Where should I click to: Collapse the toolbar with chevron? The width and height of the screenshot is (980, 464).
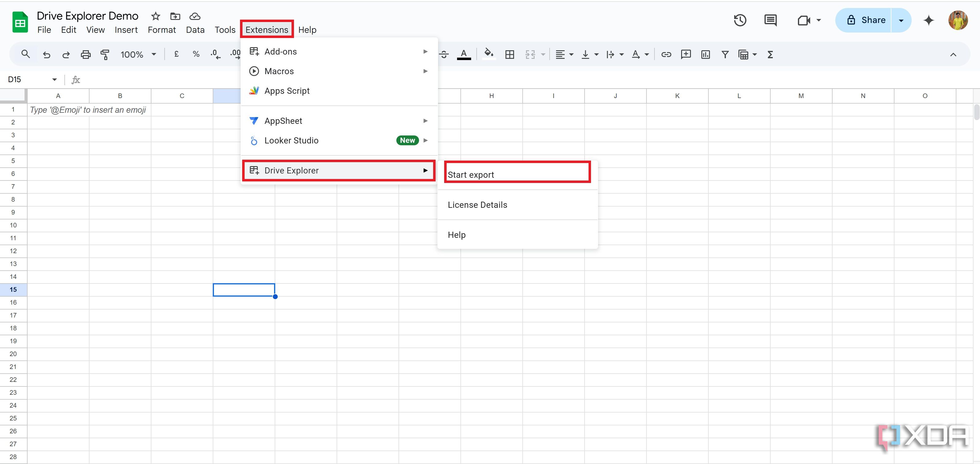pyautogui.click(x=953, y=55)
